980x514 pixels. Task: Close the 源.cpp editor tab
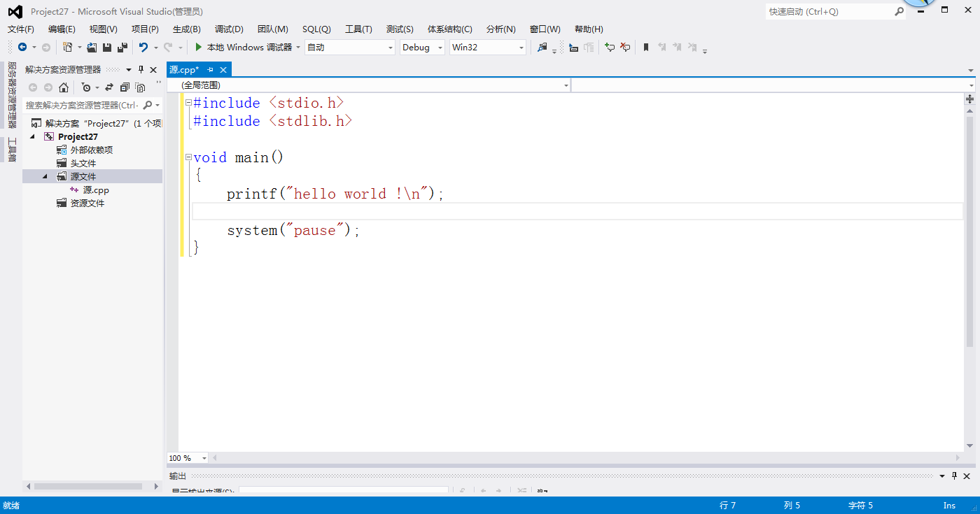coord(223,69)
